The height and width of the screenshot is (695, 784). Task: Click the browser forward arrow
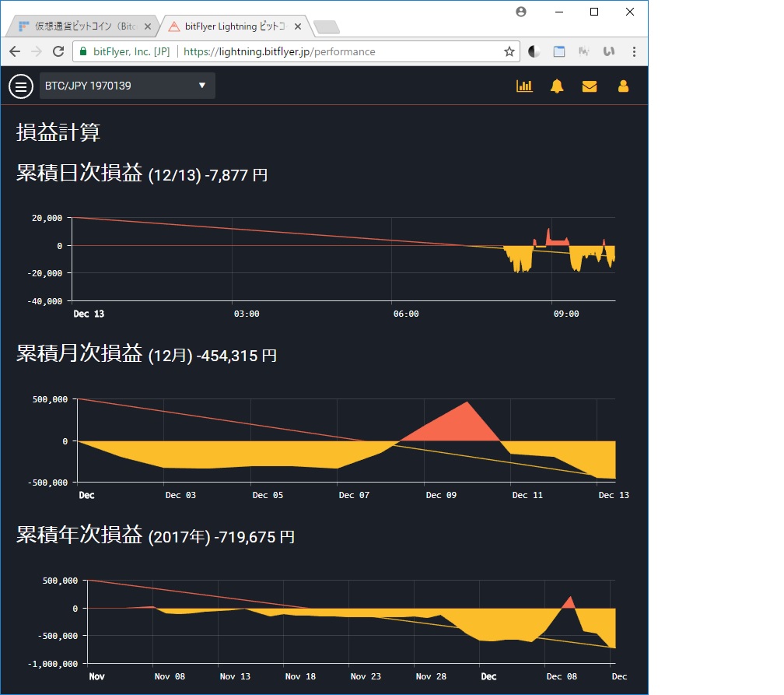[37, 51]
